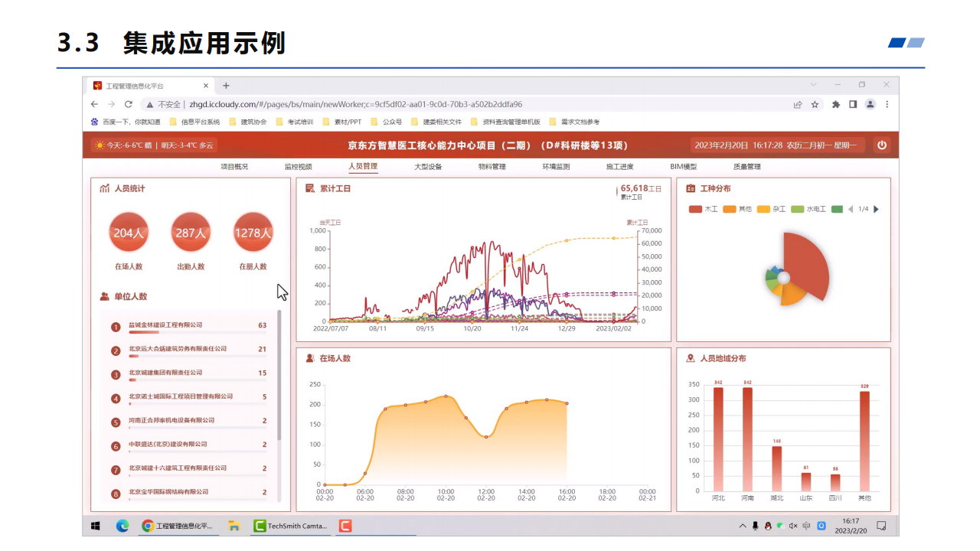Open the 信息平台系统 bookmark
The width and height of the screenshot is (980, 551).
click(x=195, y=122)
